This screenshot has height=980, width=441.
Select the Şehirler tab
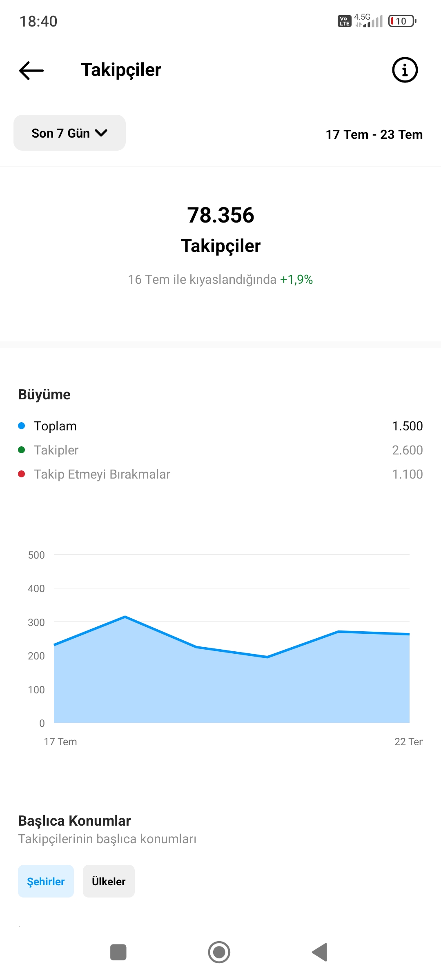[46, 881]
